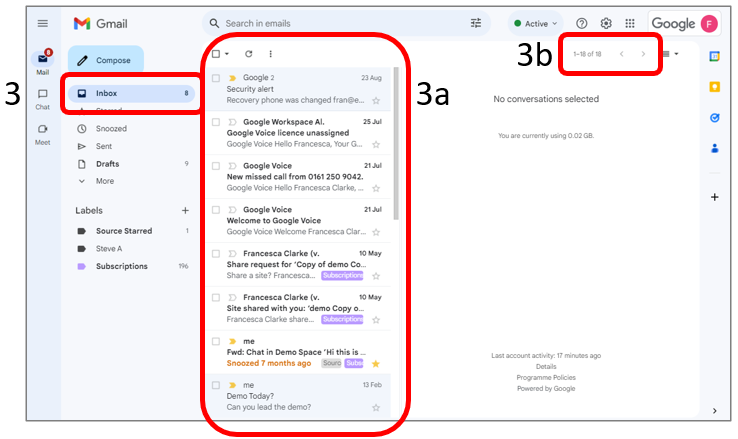
Task: Open the Security alert email
Action: (x=298, y=89)
